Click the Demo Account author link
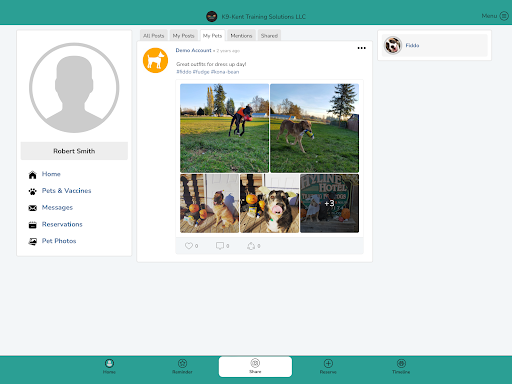The width and height of the screenshot is (512, 384). 193,50
